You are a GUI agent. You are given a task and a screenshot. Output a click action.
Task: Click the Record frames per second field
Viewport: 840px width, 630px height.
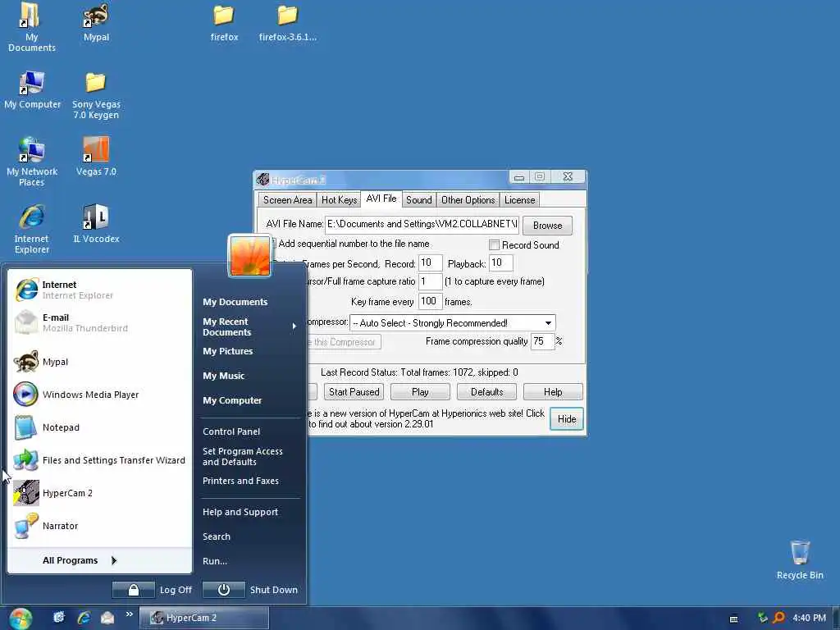[x=430, y=263]
